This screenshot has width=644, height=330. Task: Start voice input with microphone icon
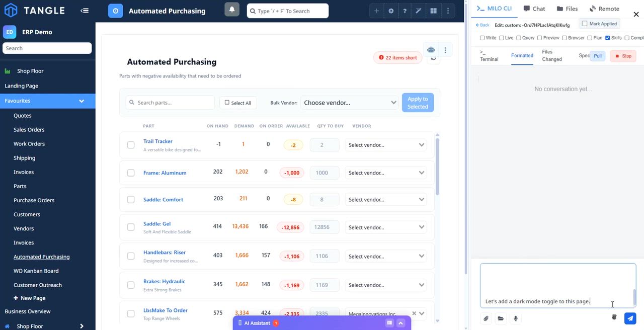point(515,318)
